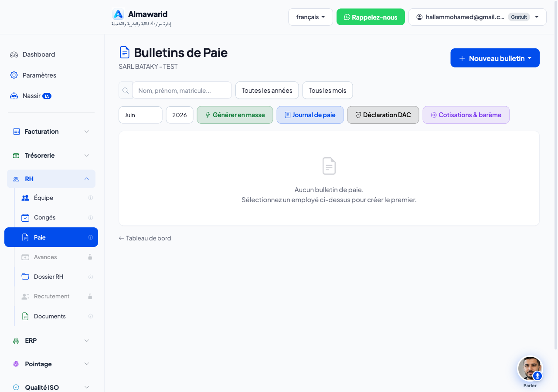Screen dimensions: 558x392
Task: Open the user account dropdown
Action: click(x=477, y=17)
